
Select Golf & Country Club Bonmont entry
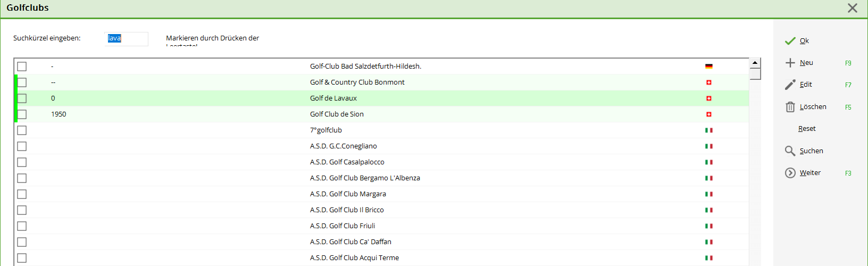click(x=357, y=82)
